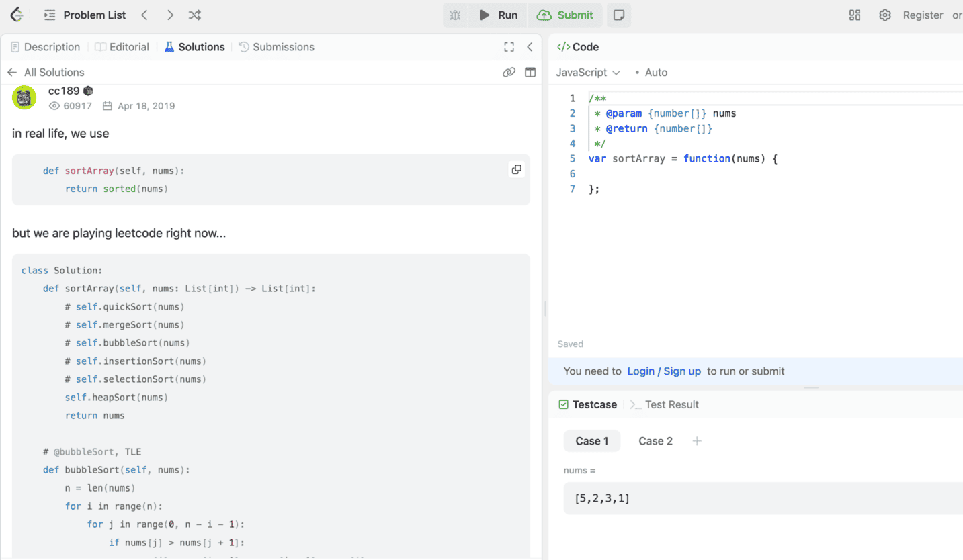Click the '# @bubbleSort, TLE' comment
The width and height of the screenshot is (963, 560).
click(x=92, y=452)
